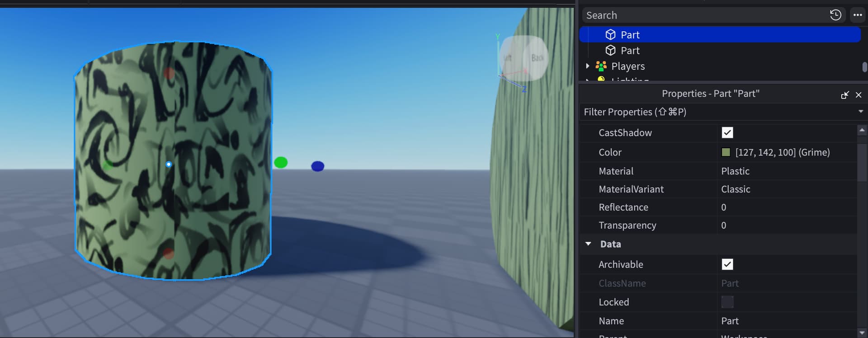Click the properties scrollbar up arrow
Viewport: 868px width, 338px height.
[x=862, y=130]
